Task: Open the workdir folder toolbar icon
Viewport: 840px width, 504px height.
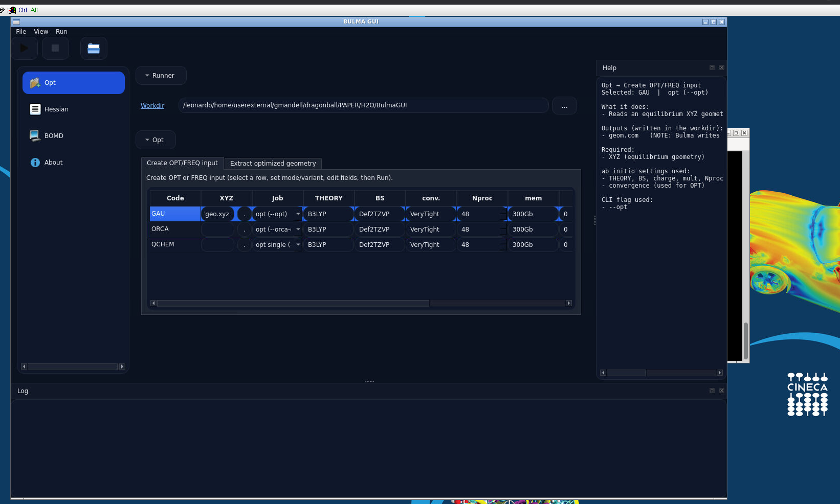Action: (x=94, y=48)
